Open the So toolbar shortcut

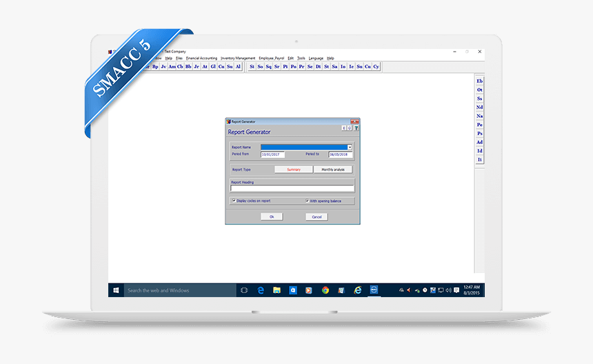[x=260, y=66]
